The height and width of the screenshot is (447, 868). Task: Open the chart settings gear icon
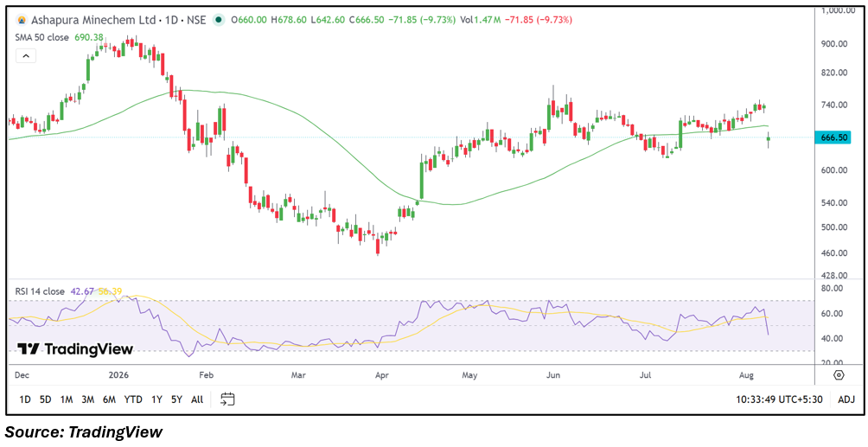pos(839,375)
